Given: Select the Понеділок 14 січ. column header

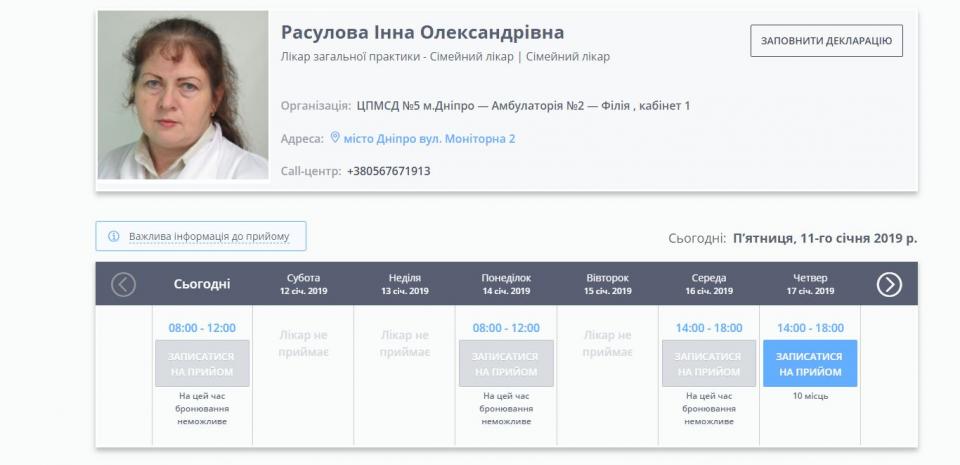Looking at the screenshot, I should 505,284.
